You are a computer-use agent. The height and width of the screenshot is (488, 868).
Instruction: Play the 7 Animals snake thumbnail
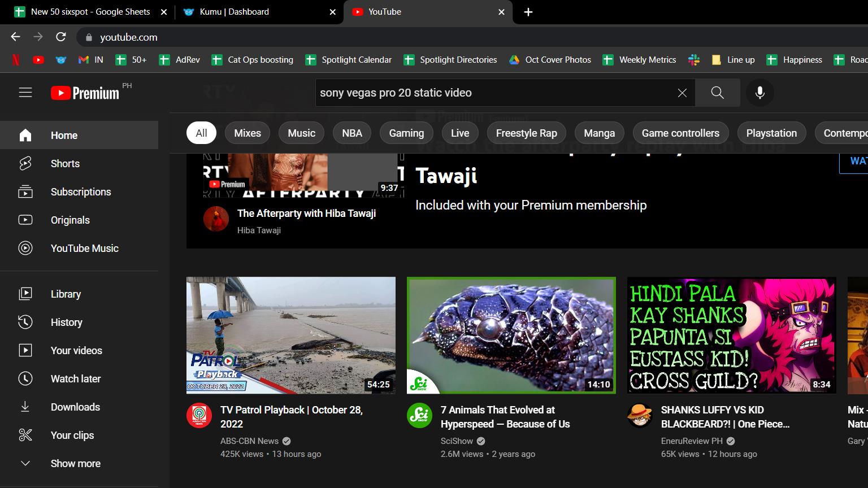(x=511, y=335)
